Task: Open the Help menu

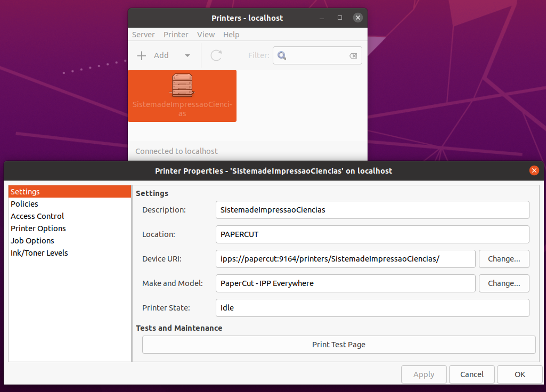Action: tap(231, 35)
